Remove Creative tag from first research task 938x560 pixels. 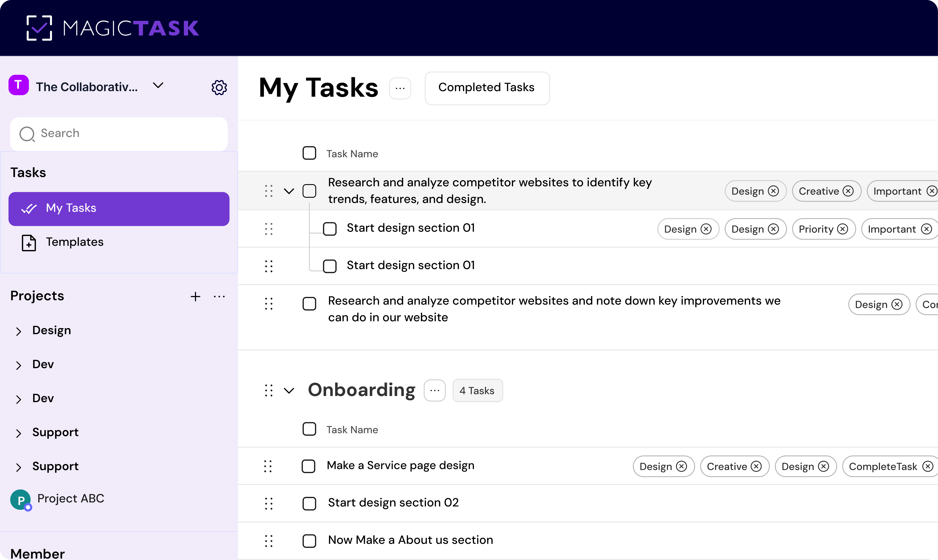point(848,191)
